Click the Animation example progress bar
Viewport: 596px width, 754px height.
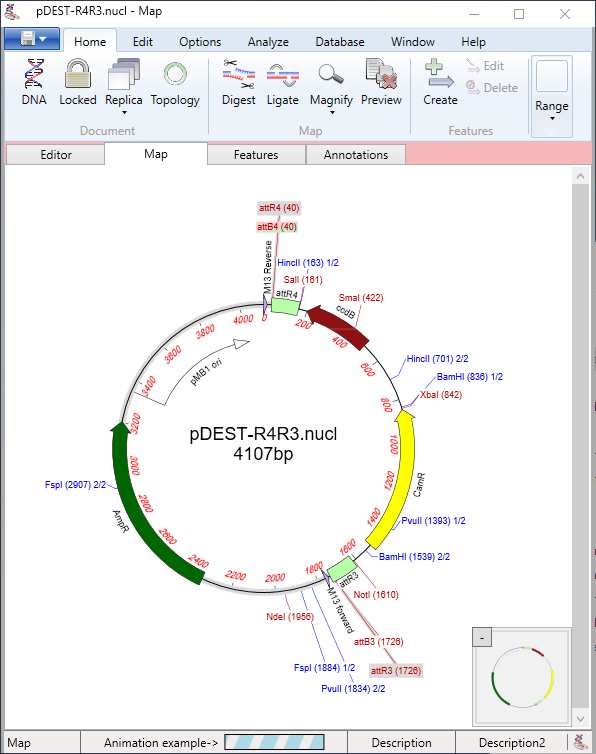274,742
